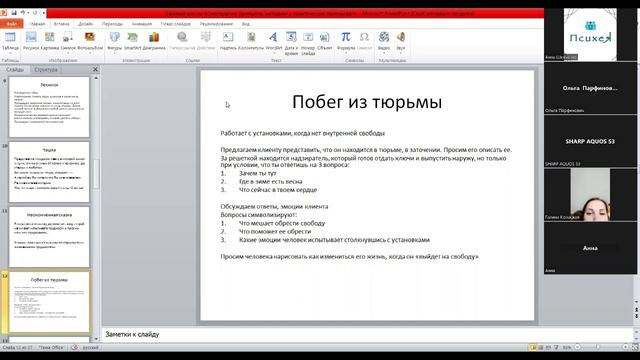Click the thumbnail pane scrollbar down arrow
Screen dimensions: 640x360
(96, 338)
